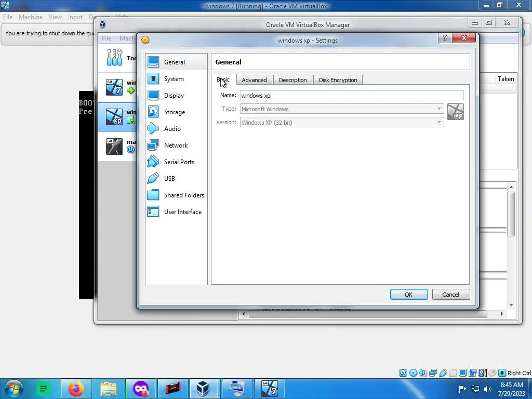Click the recording status bar icon
Viewport: 532px width, 399px height.
472,373
